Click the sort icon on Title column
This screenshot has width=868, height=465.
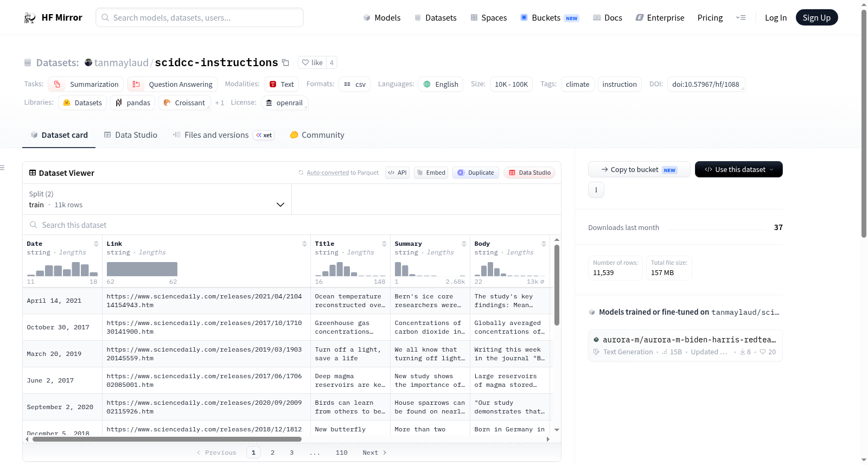point(384,244)
